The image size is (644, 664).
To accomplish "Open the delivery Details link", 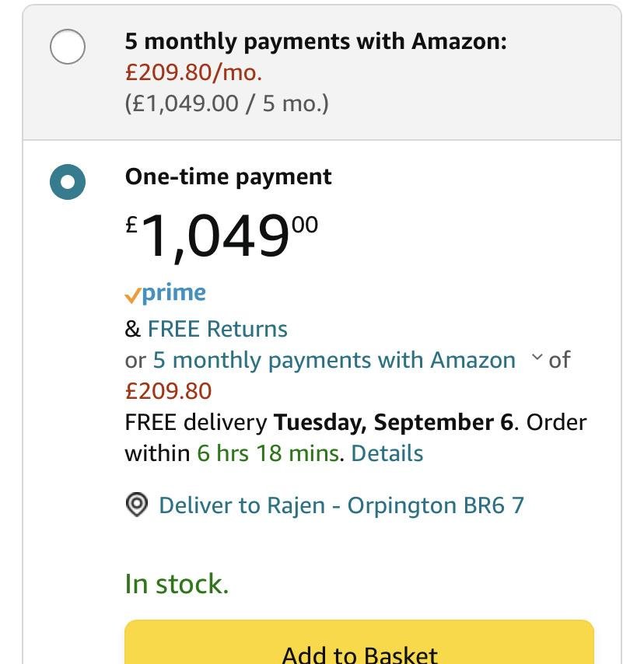I will coord(387,453).
